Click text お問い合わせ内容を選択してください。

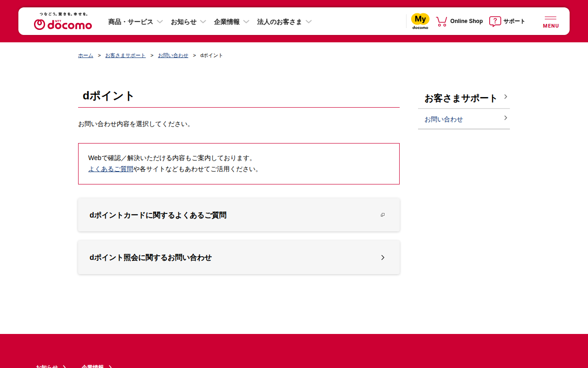(135, 124)
